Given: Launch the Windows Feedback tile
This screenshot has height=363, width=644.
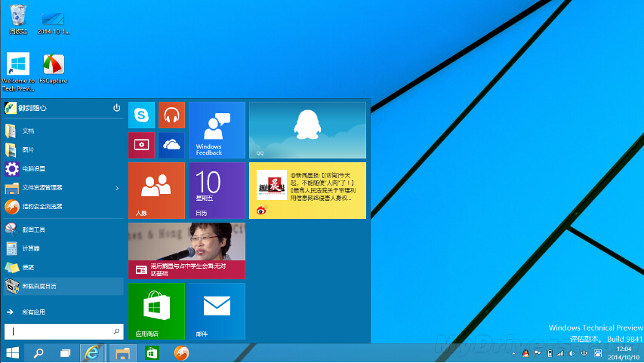Looking at the screenshot, I should point(217,130).
